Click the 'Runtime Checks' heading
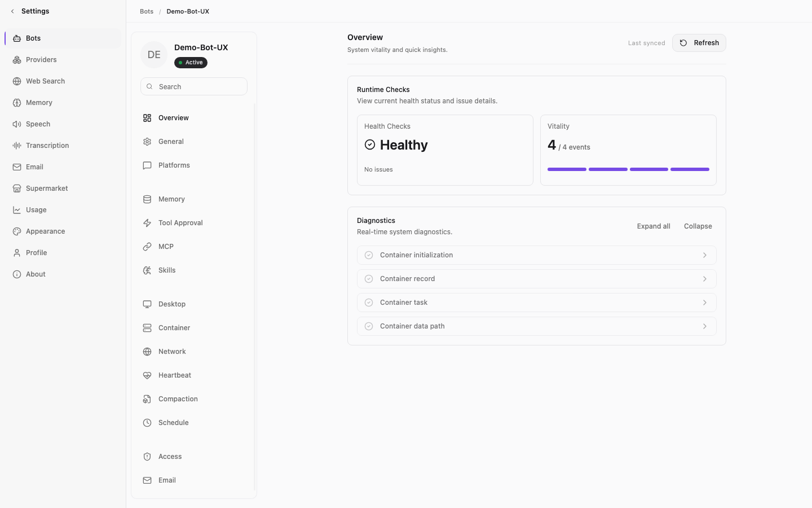Viewport: 812px width, 508px height. (x=383, y=90)
